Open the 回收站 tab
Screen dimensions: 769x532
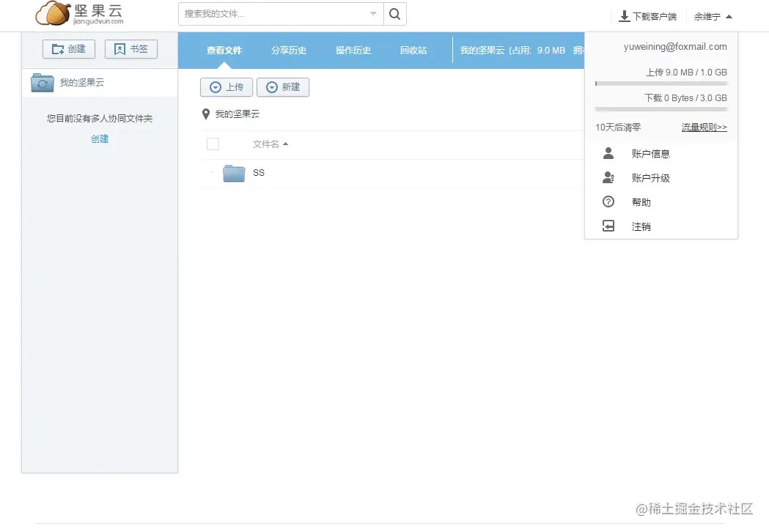(413, 50)
